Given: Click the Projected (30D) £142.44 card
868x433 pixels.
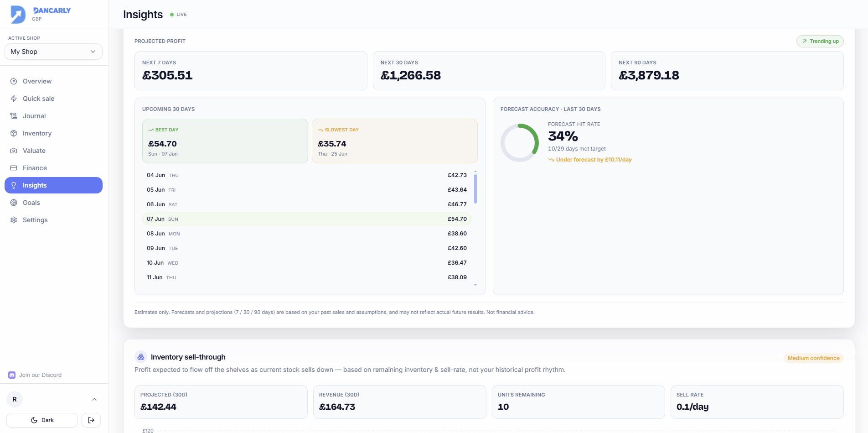Looking at the screenshot, I should pyautogui.click(x=221, y=402).
